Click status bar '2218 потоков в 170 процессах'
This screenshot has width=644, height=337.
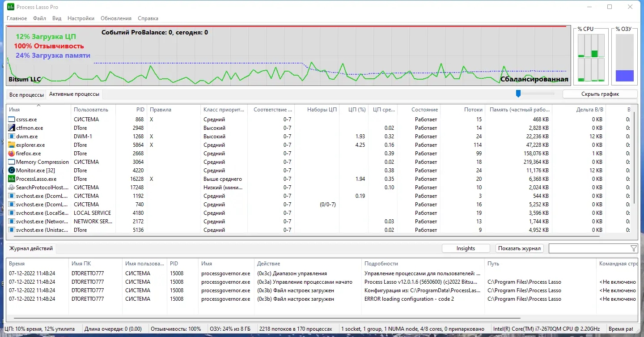(x=296, y=329)
